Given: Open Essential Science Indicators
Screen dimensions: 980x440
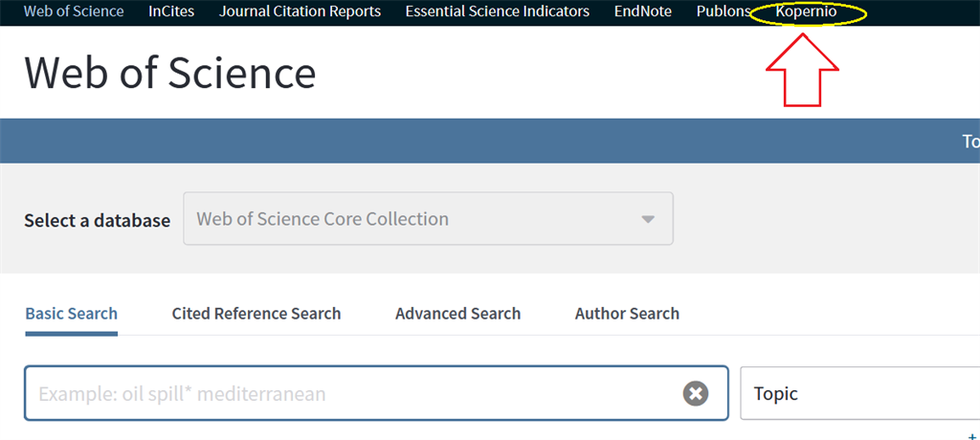Looking at the screenshot, I should (x=498, y=11).
